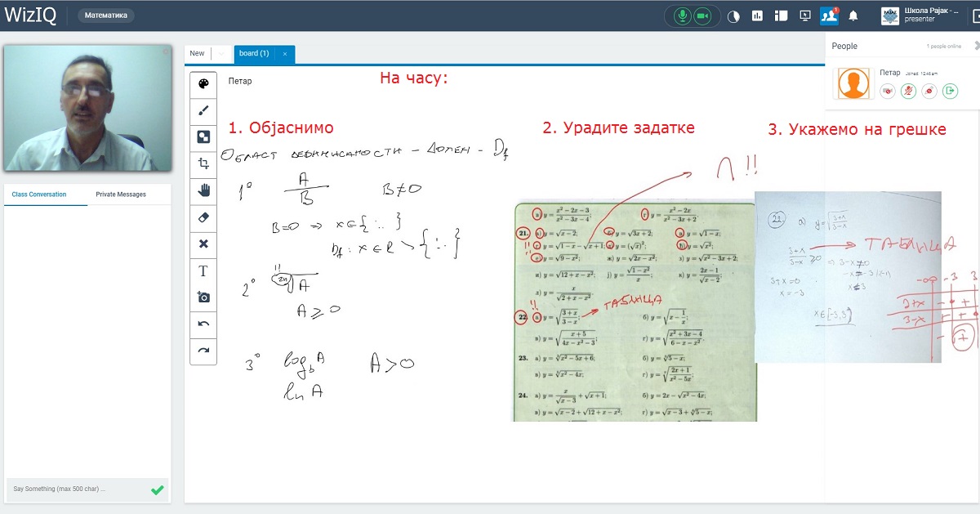980x514 pixels.
Task: Expand the dropdown next to New
Action: click(x=220, y=54)
